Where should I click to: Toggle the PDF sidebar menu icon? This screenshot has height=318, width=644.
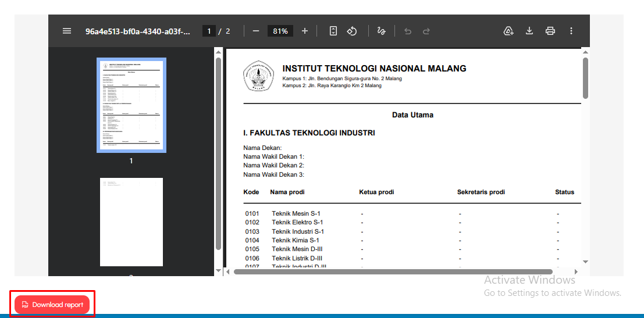(67, 31)
